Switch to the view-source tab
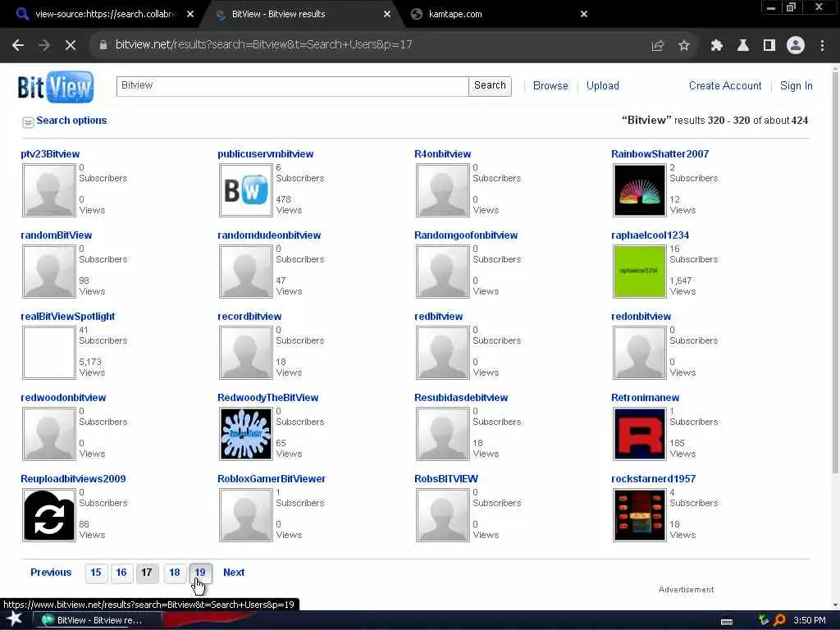The width and height of the screenshot is (840, 630). coord(104,15)
